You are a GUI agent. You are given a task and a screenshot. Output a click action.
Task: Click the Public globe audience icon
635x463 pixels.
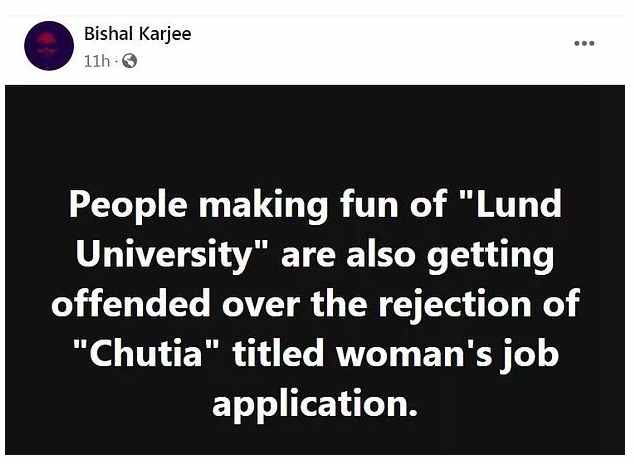tap(129, 61)
